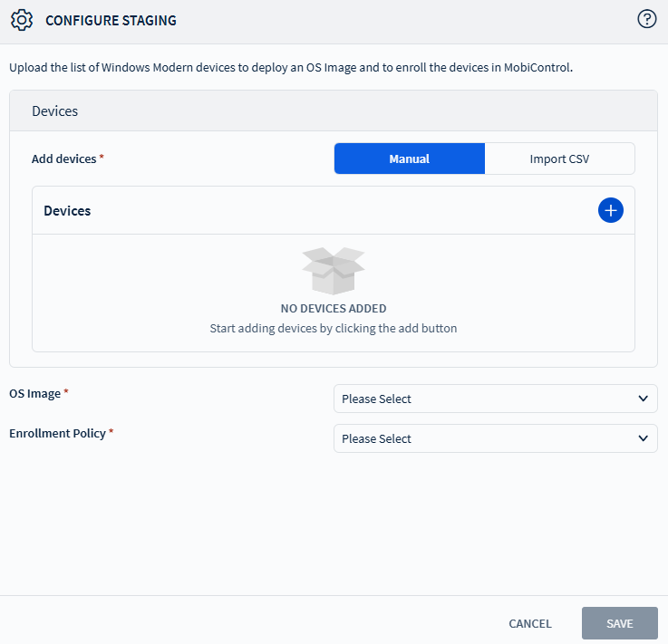Screen dimensions: 668x644
Task: Expand the Enrollment Policy chevron arrow
Action: pos(643,438)
